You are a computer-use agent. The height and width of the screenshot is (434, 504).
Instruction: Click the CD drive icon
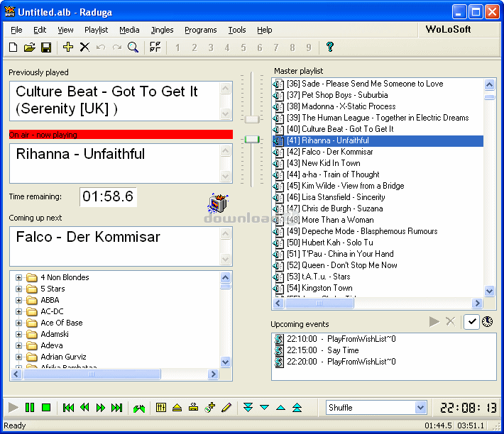tap(194, 408)
